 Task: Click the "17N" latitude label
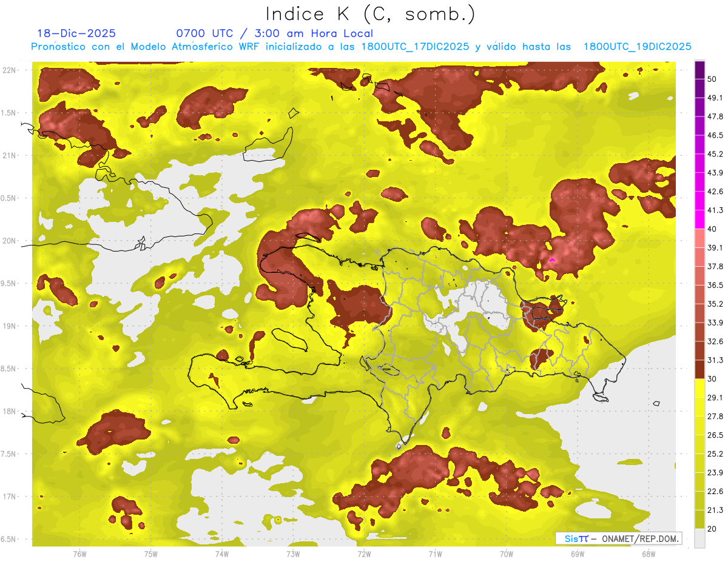[x=9, y=497]
